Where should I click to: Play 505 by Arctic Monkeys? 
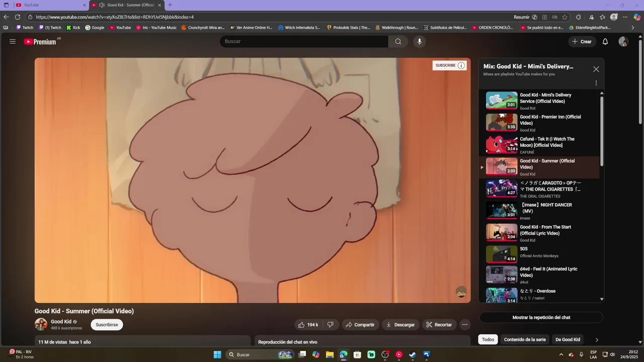point(539,254)
